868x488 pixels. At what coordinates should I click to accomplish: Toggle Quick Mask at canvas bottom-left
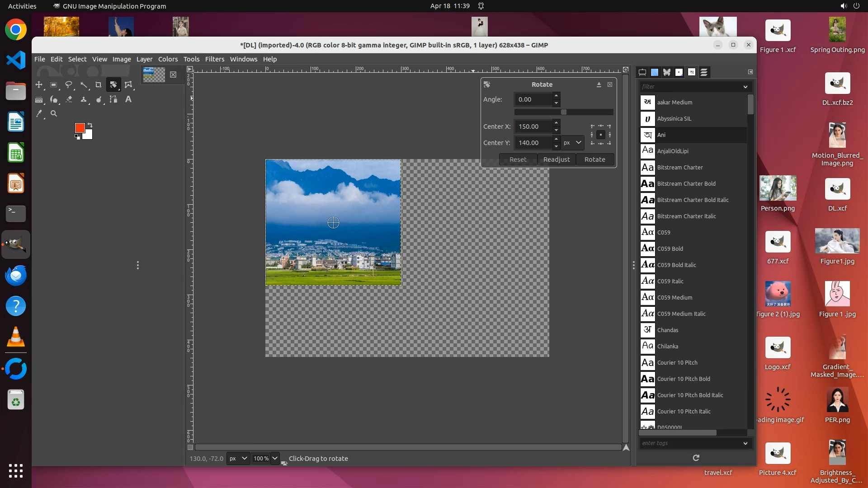click(x=190, y=447)
